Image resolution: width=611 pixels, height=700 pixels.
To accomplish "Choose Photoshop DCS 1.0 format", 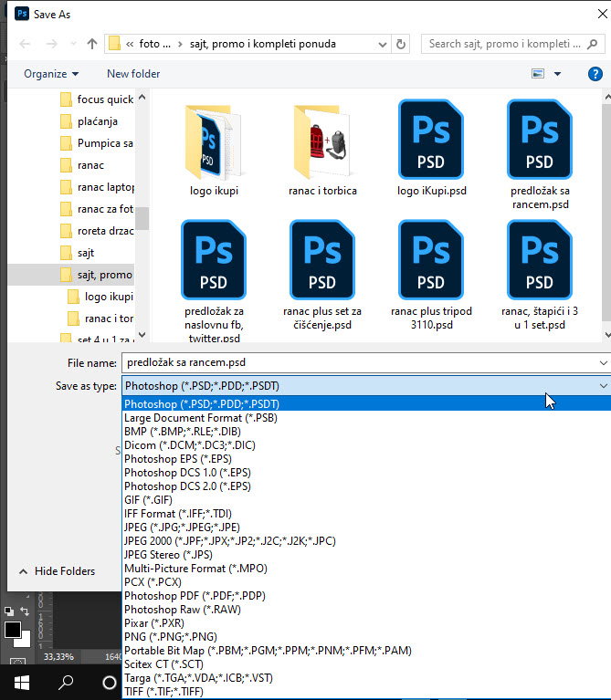I will (366, 473).
